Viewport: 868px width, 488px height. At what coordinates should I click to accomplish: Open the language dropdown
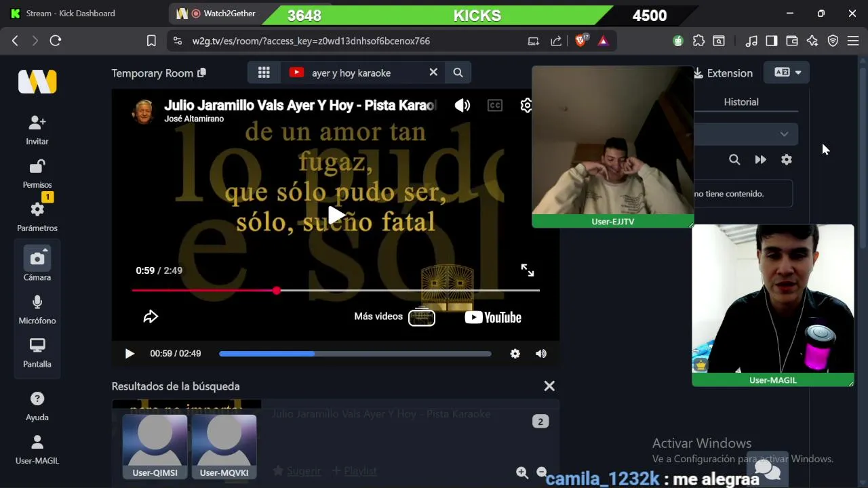coord(787,73)
